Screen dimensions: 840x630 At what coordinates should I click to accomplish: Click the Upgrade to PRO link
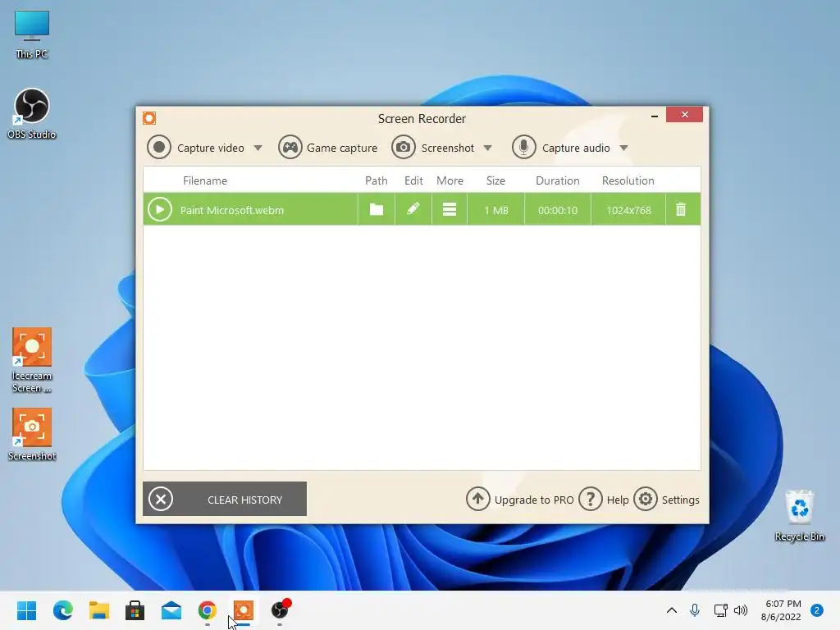pos(520,500)
